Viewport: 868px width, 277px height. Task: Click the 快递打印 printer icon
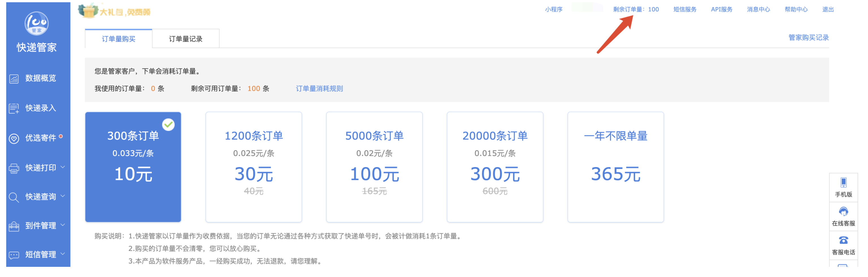tap(14, 168)
